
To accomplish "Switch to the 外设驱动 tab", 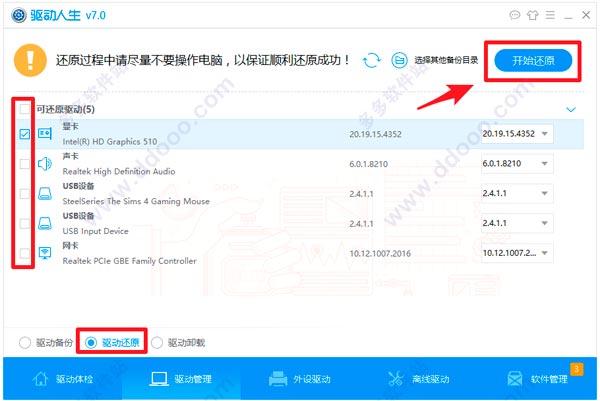I will (300, 379).
